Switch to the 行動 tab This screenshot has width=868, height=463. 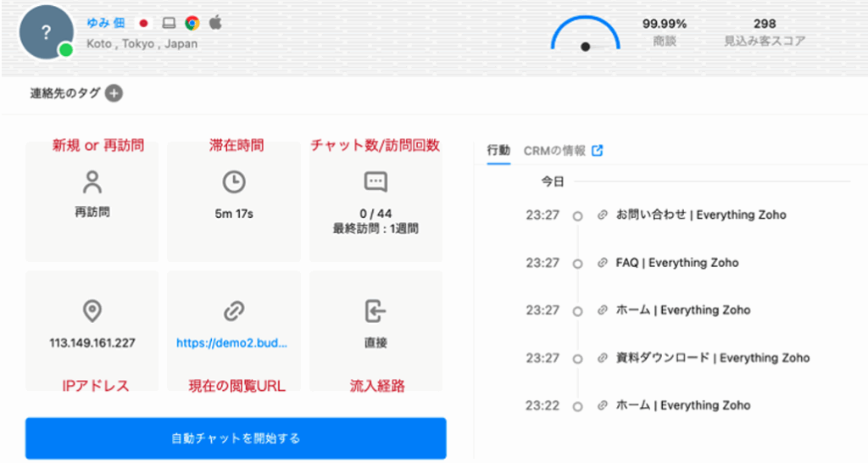coord(498,151)
